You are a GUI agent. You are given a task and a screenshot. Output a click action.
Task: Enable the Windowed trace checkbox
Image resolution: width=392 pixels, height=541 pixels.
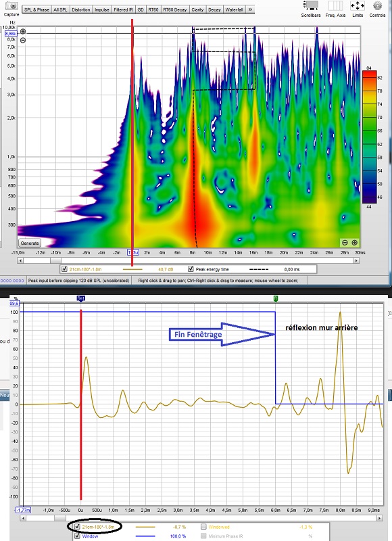coord(203,527)
